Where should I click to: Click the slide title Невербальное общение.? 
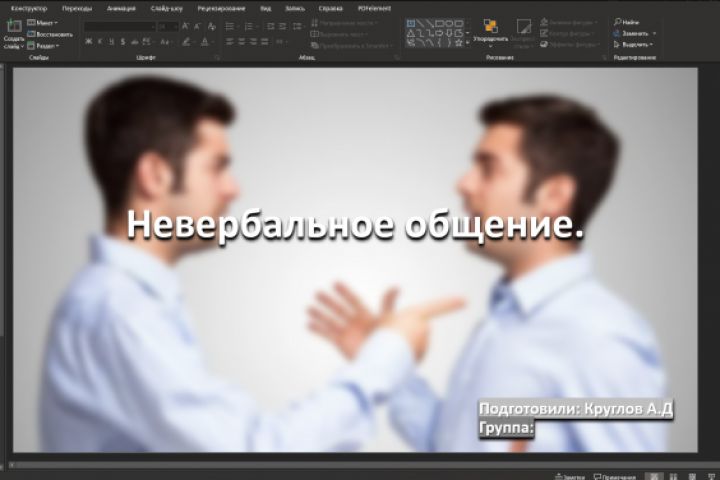[x=355, y=225]
